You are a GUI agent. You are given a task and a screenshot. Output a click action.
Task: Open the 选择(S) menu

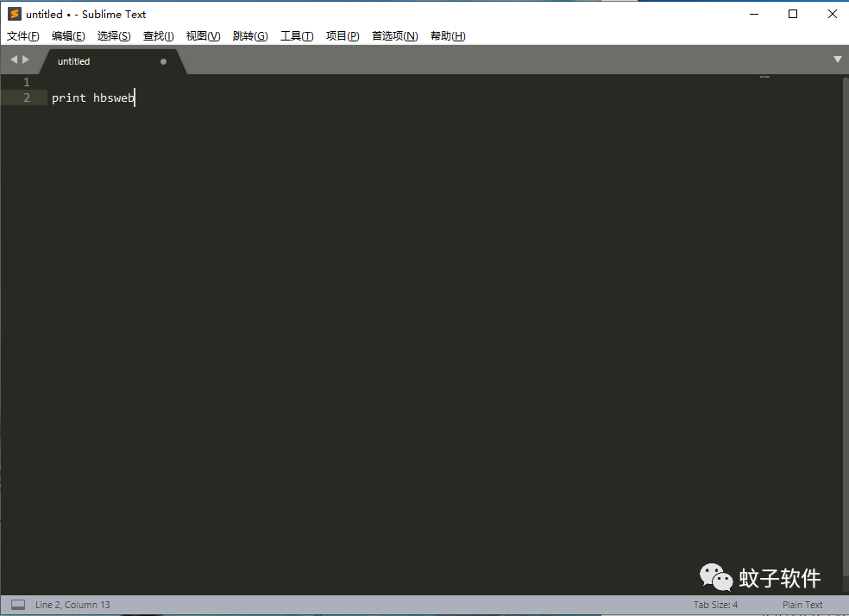coord(114,36)
